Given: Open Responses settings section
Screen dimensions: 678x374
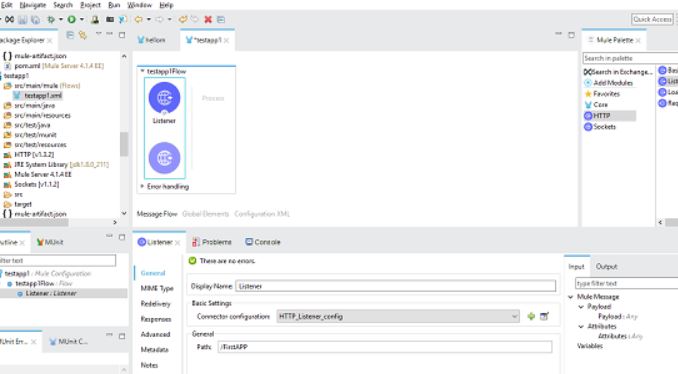Looking at the screenshot, I should (156, 319).
